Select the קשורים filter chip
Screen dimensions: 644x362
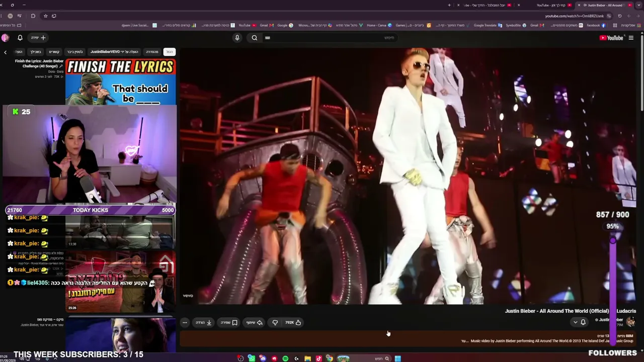tap(54, 52)
